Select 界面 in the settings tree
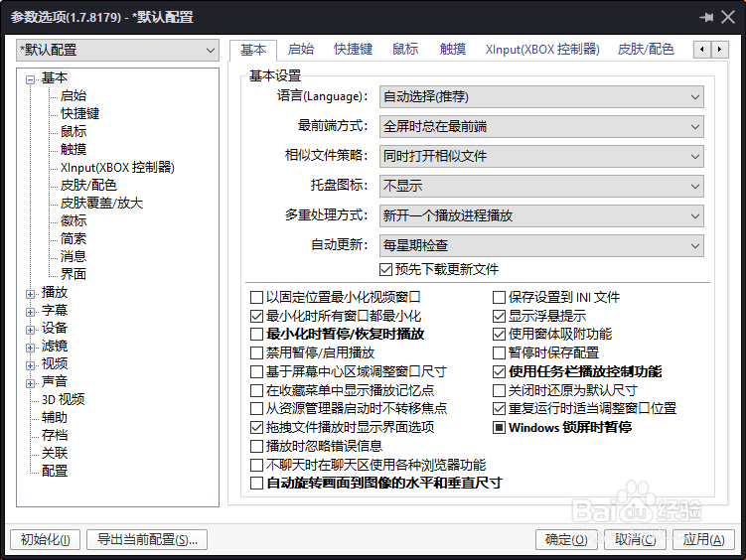The width and height of the screenshot is (746, 560). pos(74,274)
